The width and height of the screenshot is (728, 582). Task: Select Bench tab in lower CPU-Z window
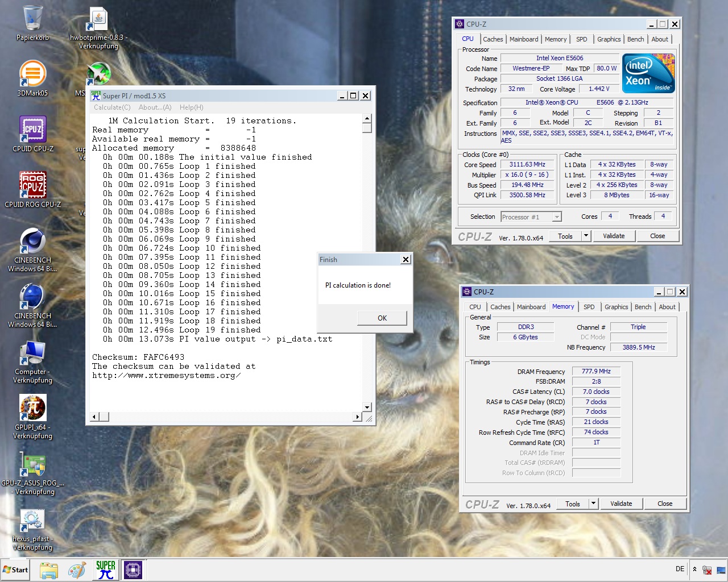(643, 307)
